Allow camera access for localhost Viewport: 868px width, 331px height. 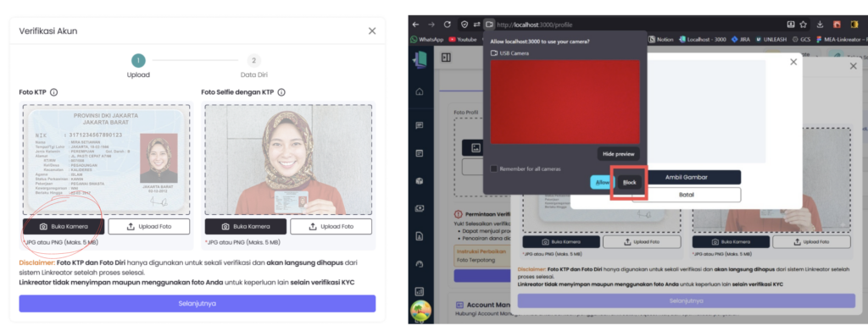click(x=602, y=182)
